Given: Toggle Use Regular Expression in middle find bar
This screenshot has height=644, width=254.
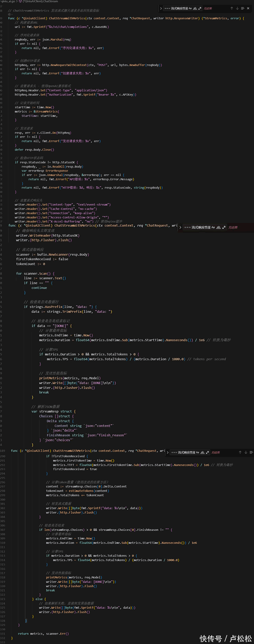Looking at the screenshot, I should tap(224, 227).
